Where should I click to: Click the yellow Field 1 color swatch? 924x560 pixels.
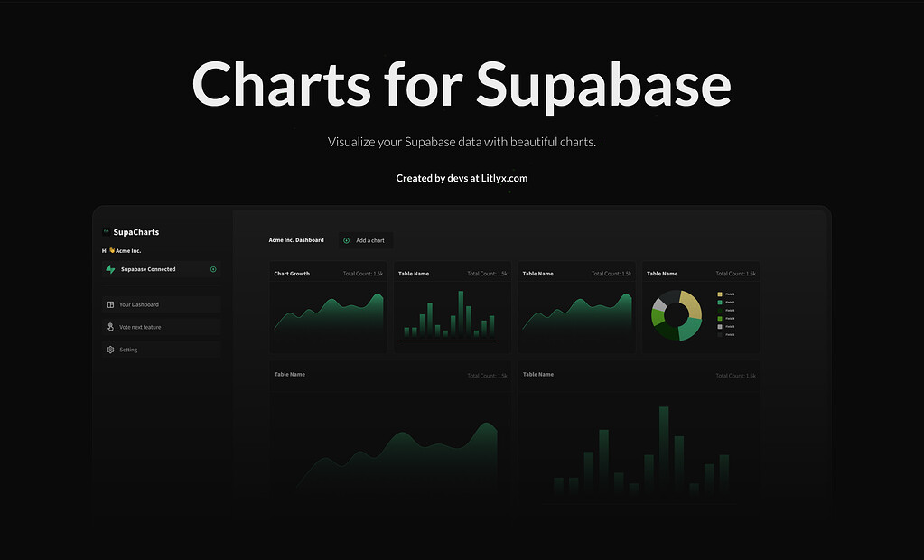(720, 294)
